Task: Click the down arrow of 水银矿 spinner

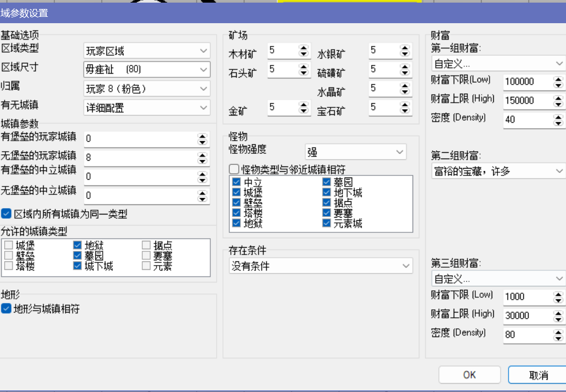Action: pyautogui.click(x=405, y=54)
